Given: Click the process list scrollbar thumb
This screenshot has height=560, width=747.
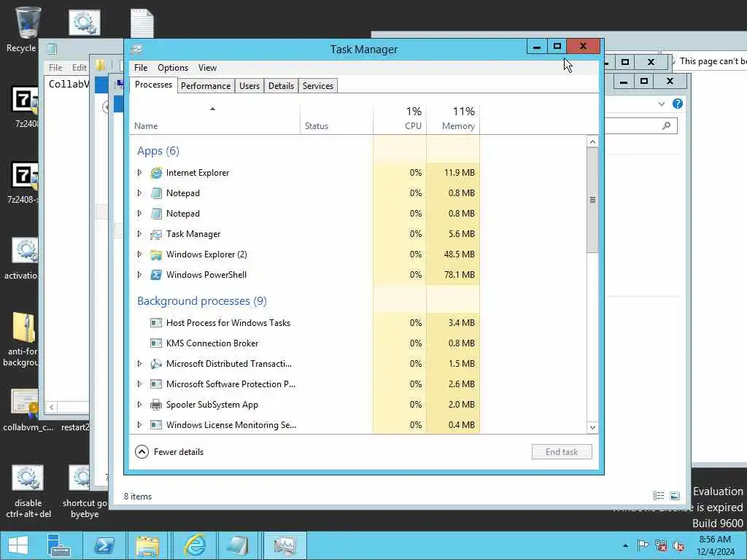Looking at the screenshot, I should 592,200.
